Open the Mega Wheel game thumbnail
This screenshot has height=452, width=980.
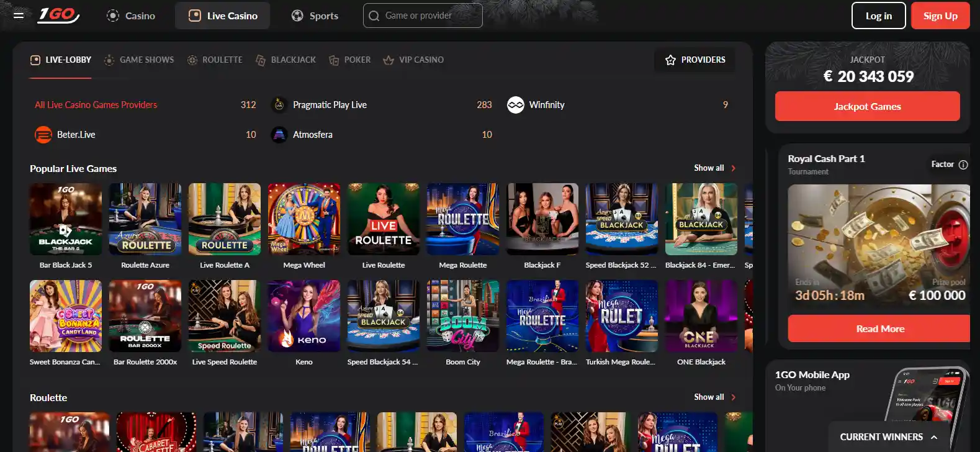pyautogui.click(x=304, y=219)
